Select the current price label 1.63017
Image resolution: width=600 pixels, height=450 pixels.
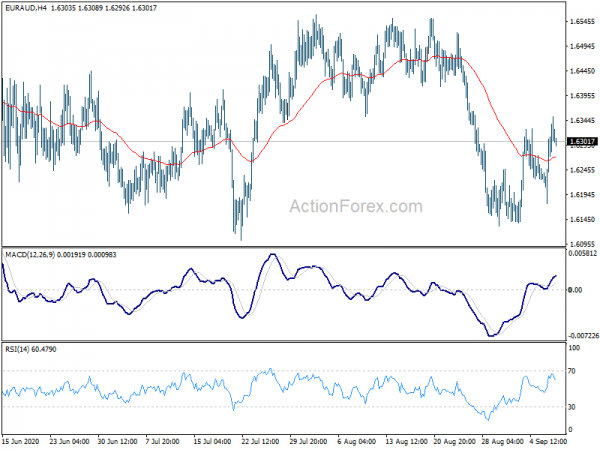[582, 142]
